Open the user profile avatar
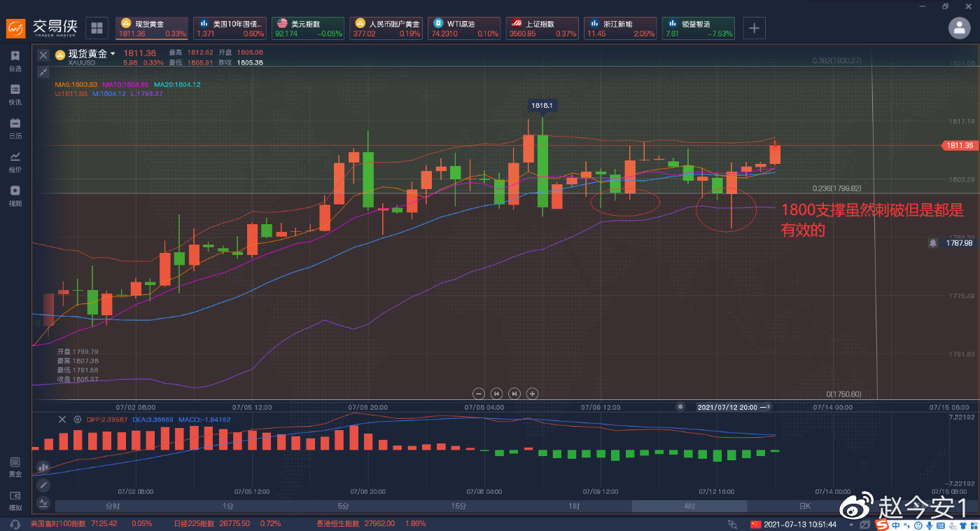 (x=959, y=28)
